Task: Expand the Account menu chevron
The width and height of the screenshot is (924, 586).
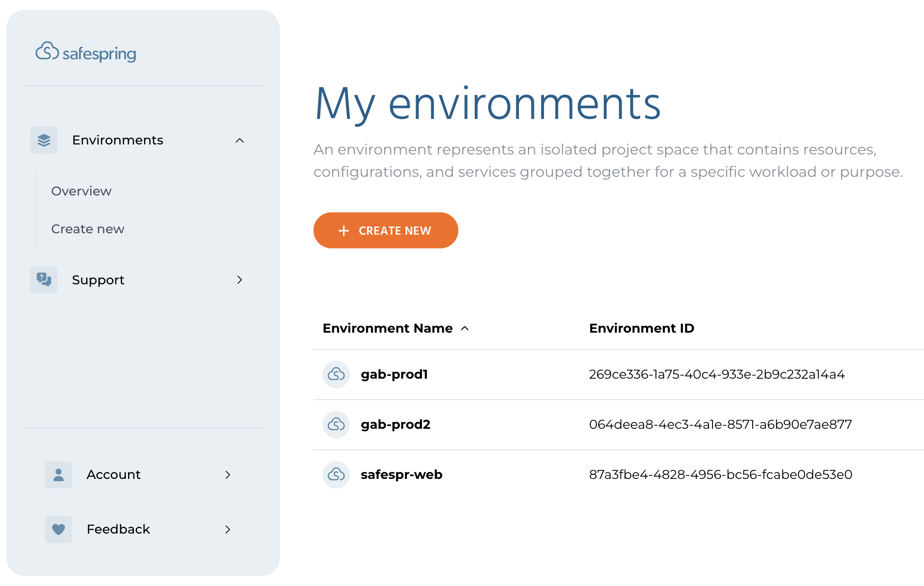Action: pos(228,475)
